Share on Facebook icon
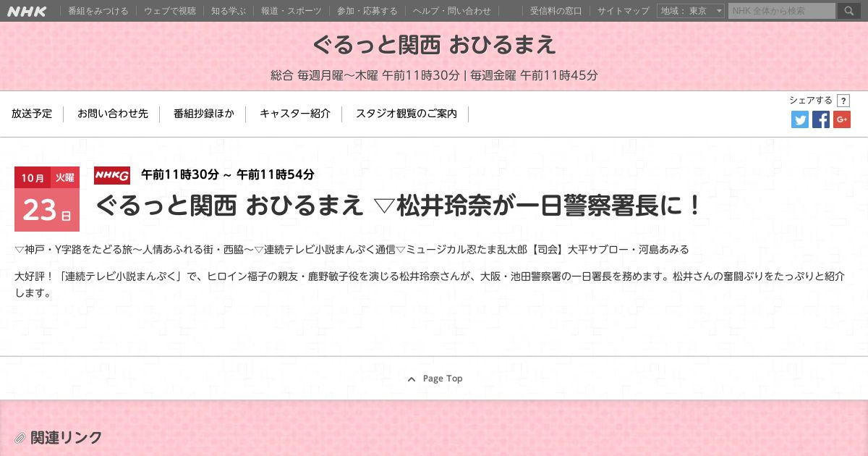This screenshot has width=868, height=456. 821,119
